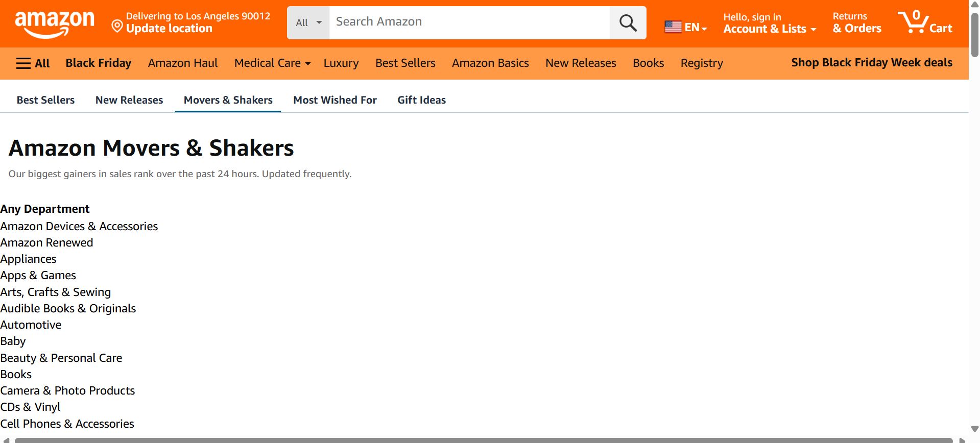The height and width of the screenshot is (443, 980).
Task: Open Camera & Photo Products department
Action: [67, 390]
